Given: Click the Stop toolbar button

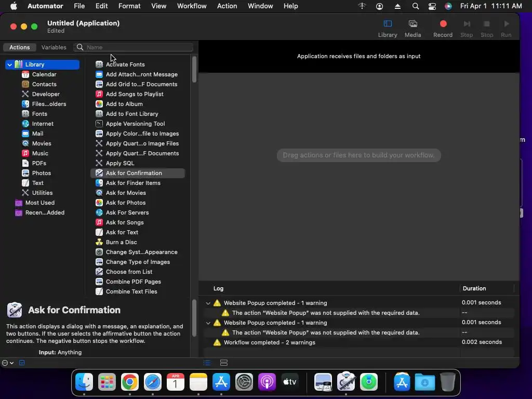Looking at the screenshot, I should (x=486, y=29).
